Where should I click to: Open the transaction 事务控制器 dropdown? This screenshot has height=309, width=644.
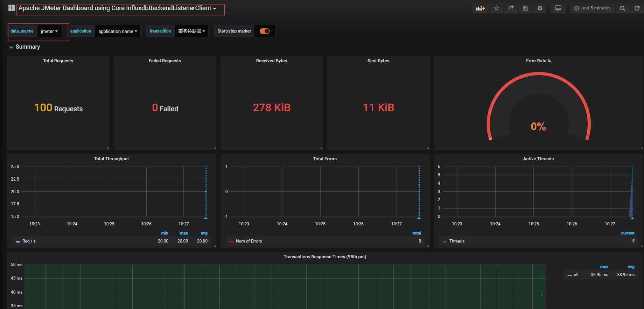click(191, 31)
